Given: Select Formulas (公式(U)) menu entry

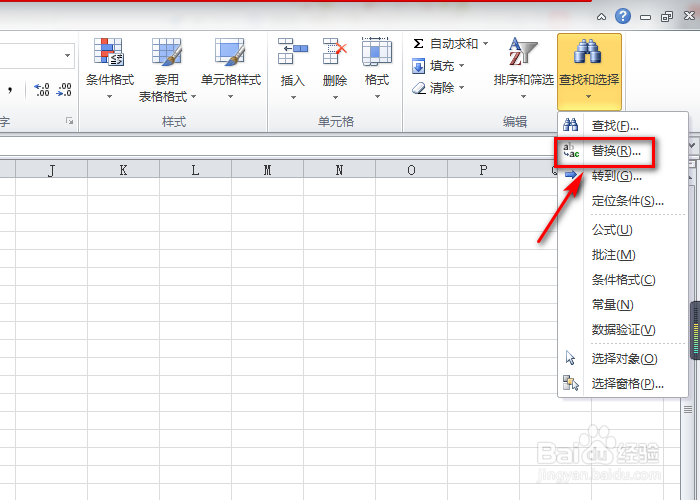Looking at the screenshot, I should coord(623,230).
